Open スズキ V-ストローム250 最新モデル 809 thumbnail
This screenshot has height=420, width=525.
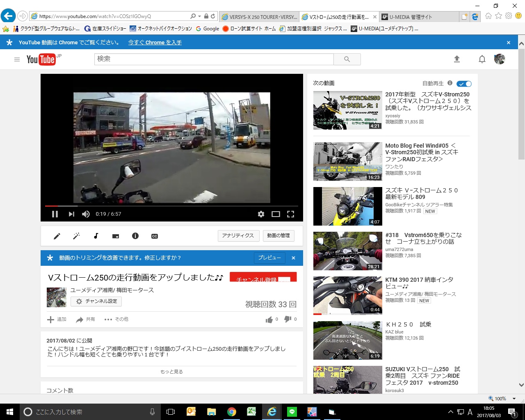tap(347, 206)
